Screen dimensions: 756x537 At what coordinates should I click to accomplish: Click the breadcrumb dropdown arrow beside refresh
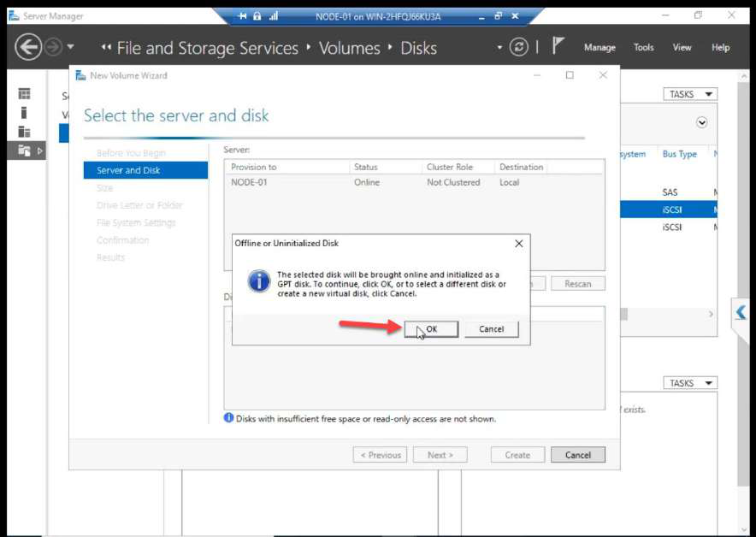click(x=499, y=47)
